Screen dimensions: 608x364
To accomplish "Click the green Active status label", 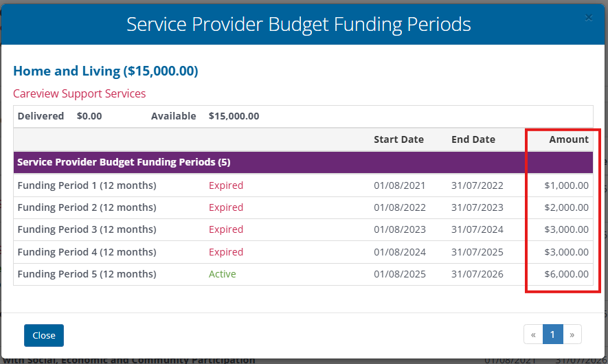I will click(222, 274).
